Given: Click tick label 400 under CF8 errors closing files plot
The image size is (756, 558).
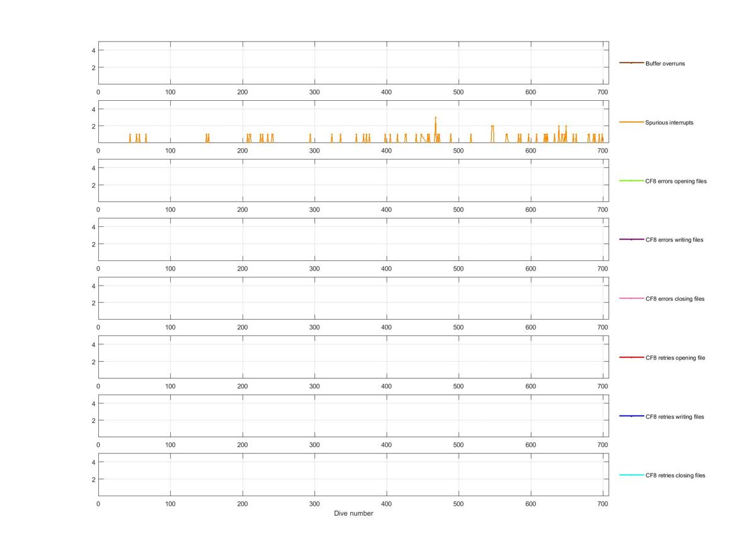Looking at the screenshot, I should coord(387,327).
